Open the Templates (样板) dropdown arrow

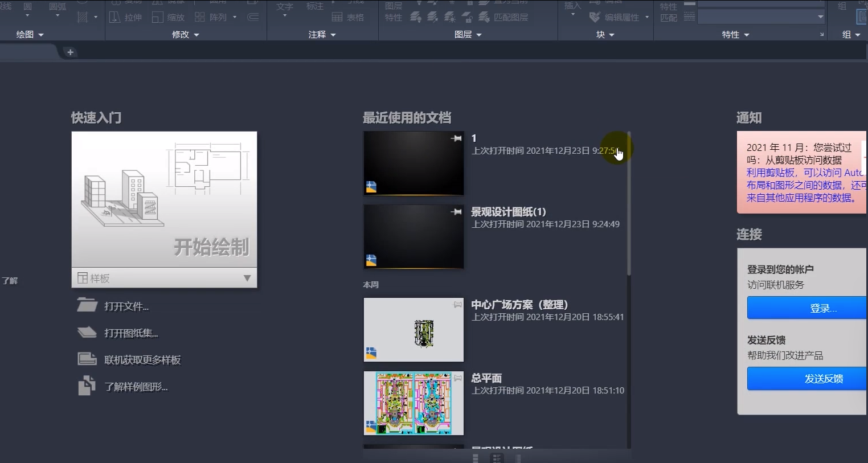[247, 278]
